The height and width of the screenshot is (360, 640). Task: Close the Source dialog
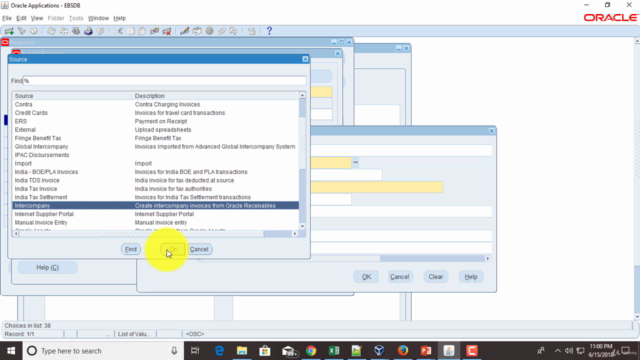point(305,59)
